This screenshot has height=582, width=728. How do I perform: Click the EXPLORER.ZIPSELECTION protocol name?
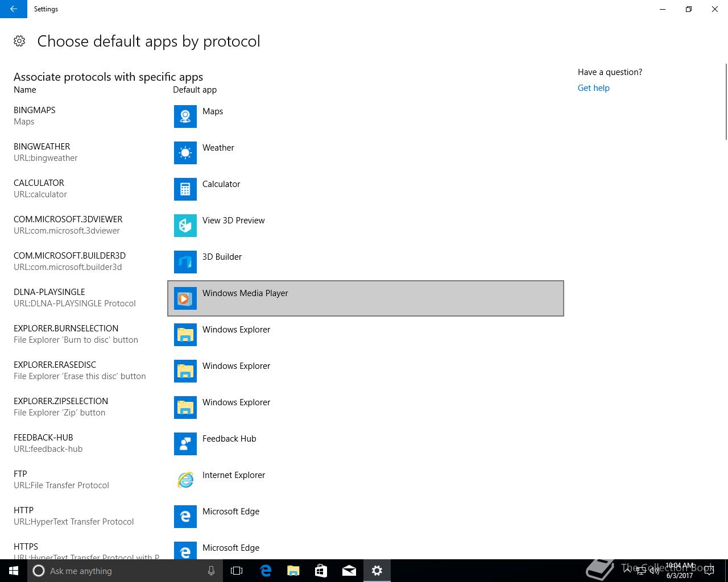pyautogui.click(x=61, y=401)
